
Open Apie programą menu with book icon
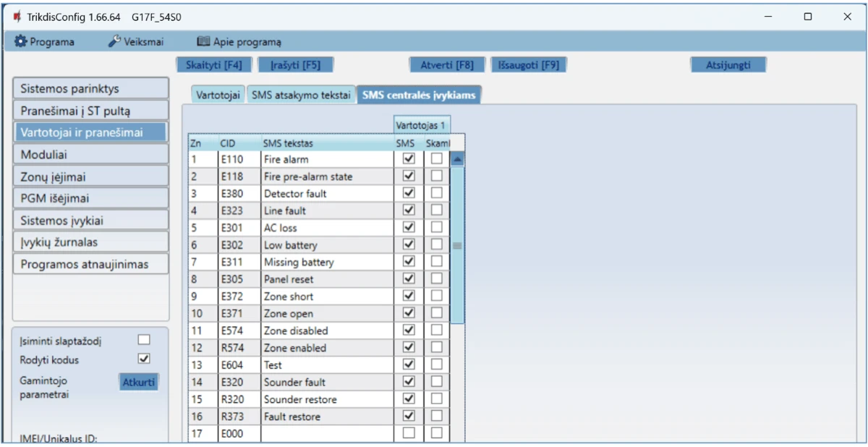click(239, 42)
